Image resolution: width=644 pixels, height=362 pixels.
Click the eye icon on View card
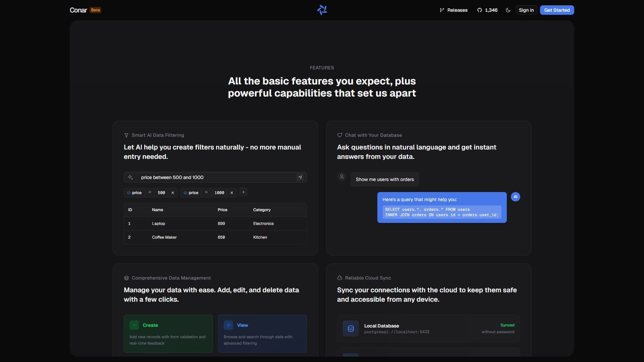(228, 325)
